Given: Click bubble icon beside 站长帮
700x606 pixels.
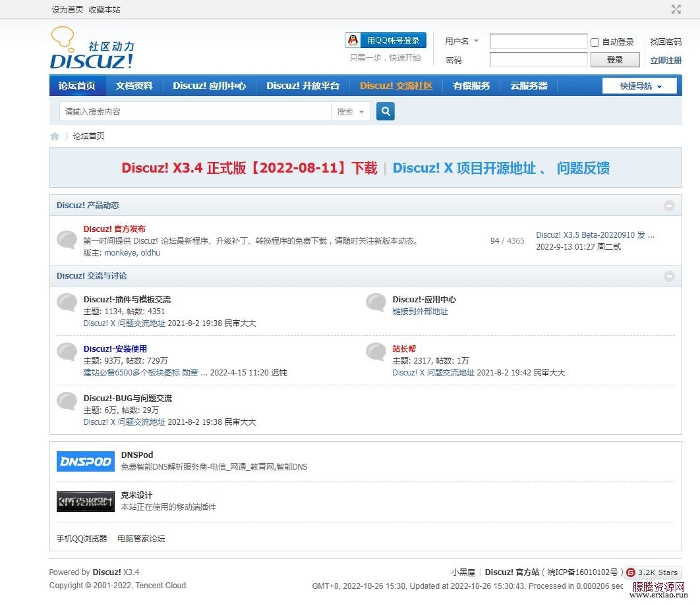Looking at the screenshot, I should pos(376,352).
